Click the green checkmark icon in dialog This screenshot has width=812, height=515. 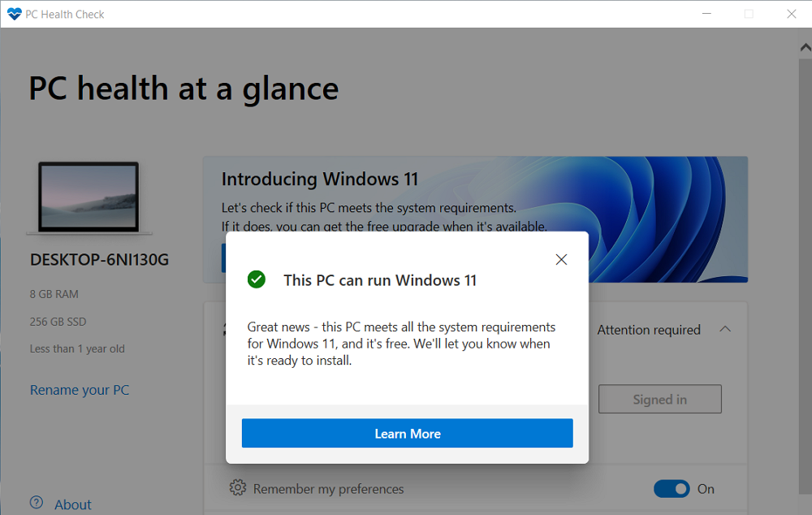257,279
